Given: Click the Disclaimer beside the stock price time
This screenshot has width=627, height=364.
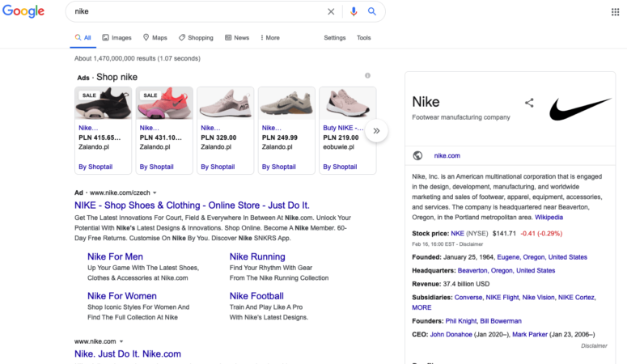Looking at the screenshot, I should [471, 244].
